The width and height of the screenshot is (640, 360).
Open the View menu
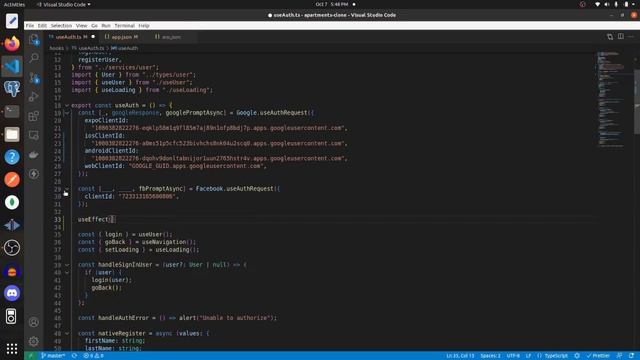(x=81, y=26)
